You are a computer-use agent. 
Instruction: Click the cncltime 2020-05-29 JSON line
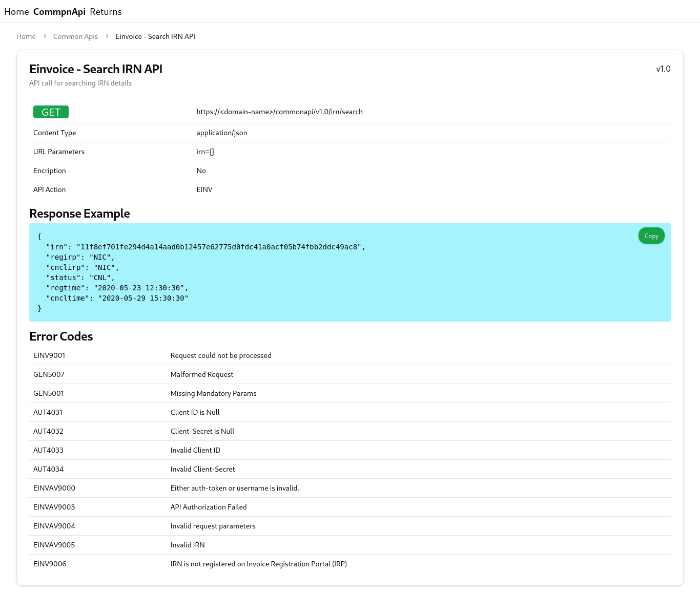click(x=117, y=298)
